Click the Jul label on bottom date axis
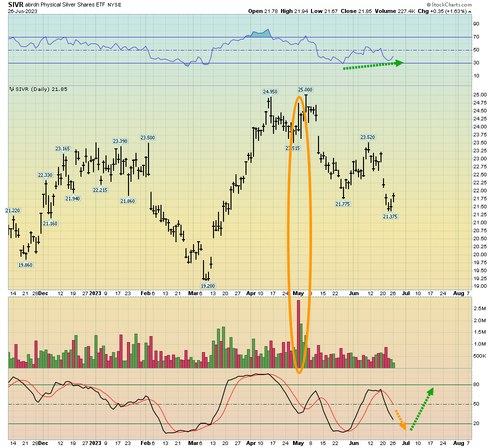This screenshot has height=448, width=495. [x=405, y=443]
